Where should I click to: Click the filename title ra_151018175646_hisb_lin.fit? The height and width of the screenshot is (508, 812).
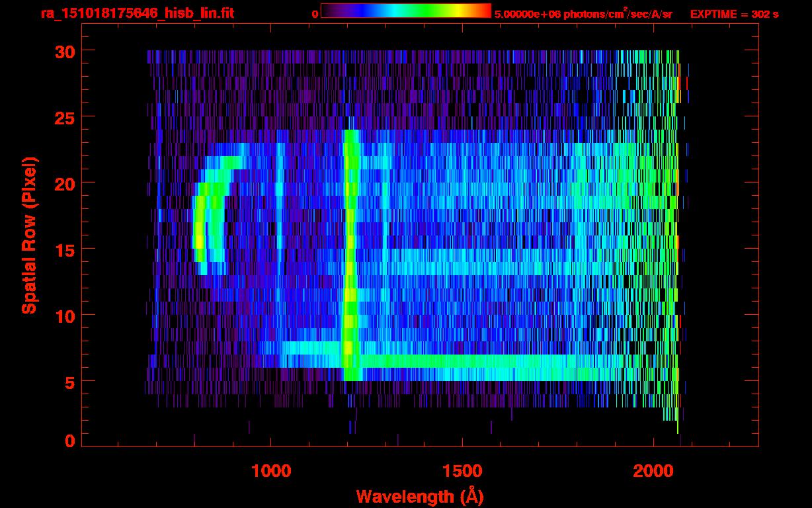tap(138, 13)
